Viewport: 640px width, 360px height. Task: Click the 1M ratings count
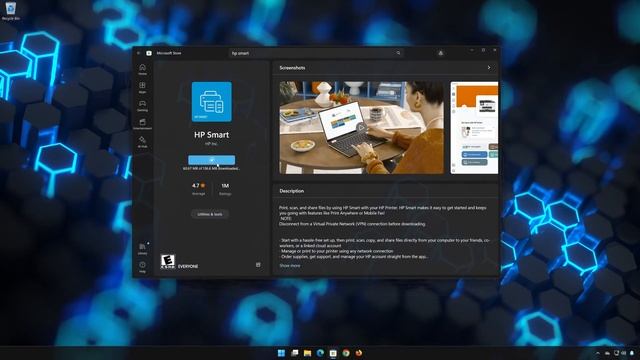coord(225,188)
